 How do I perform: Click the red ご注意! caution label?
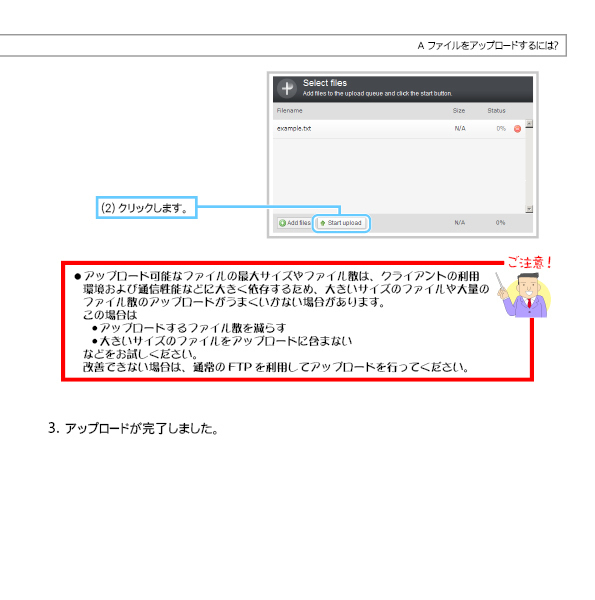coord(529,262)
